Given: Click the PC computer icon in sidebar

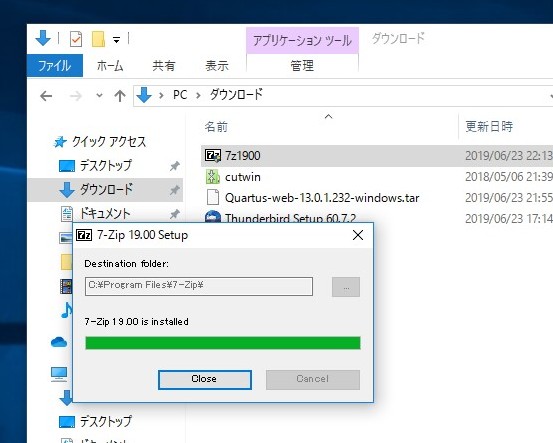Looking at the screenshot, I should 59,374.
